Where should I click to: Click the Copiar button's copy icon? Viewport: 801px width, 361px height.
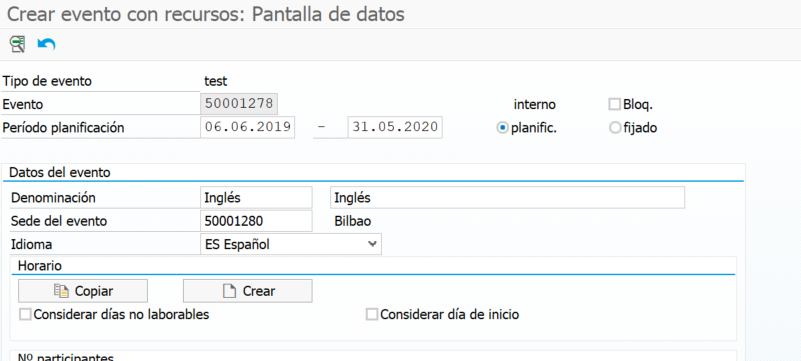[61, 291]
